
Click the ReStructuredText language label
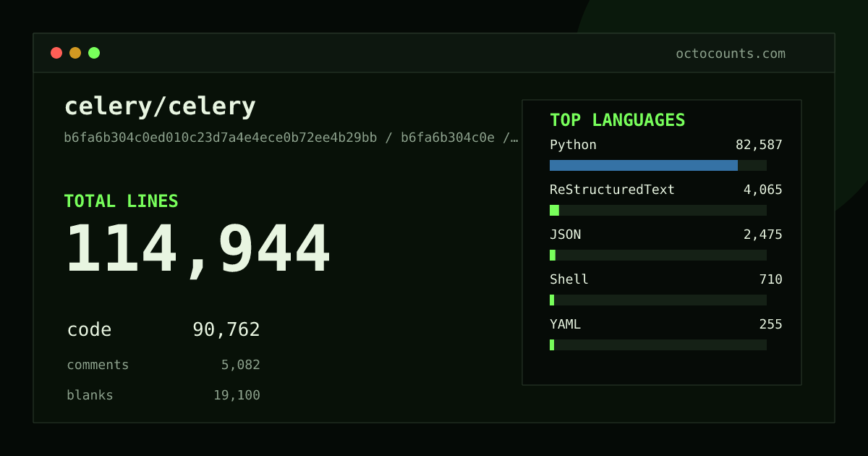pos(612,190)
